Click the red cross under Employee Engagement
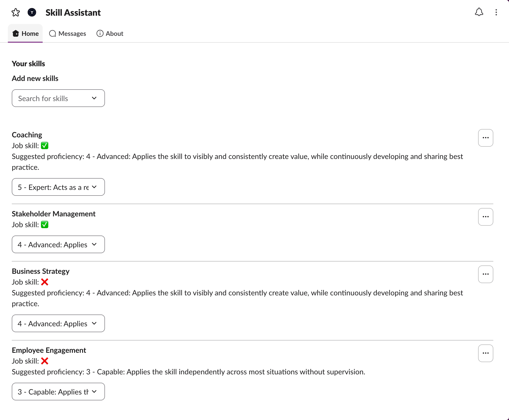This screenshot has height=420, width=509. (45, 361)
